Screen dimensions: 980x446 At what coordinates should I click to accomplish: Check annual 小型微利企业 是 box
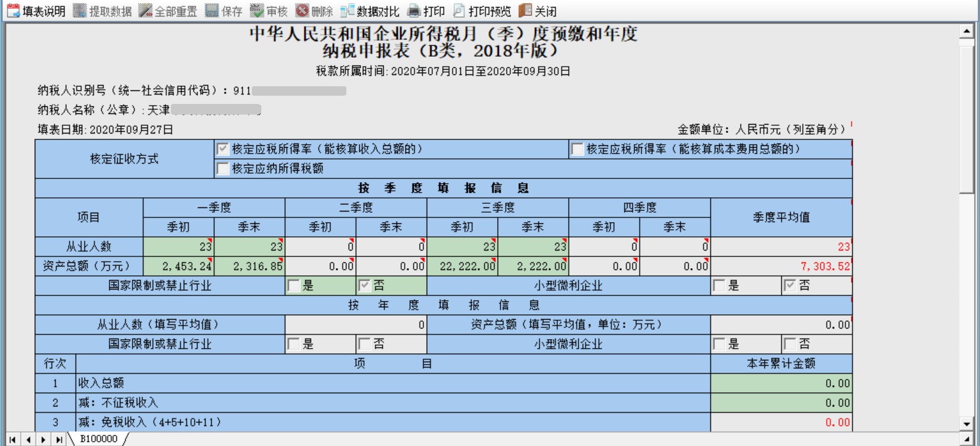click(719, 344)
